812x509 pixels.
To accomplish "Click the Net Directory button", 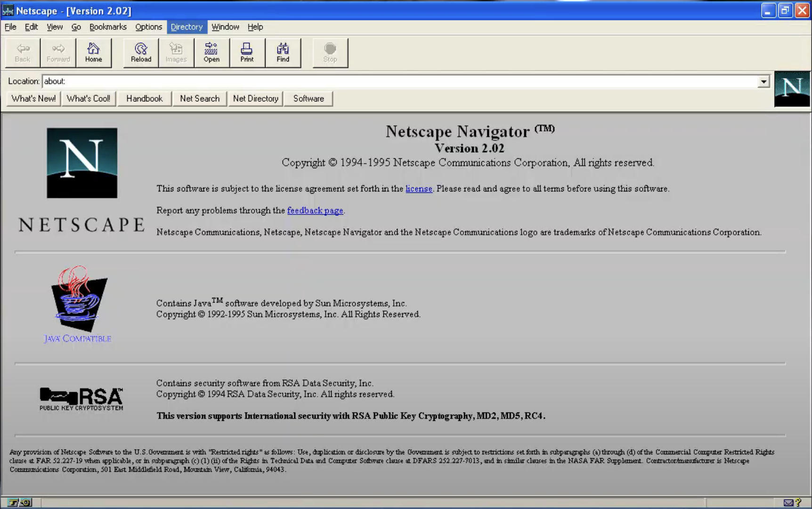I will tap(256, 99).
